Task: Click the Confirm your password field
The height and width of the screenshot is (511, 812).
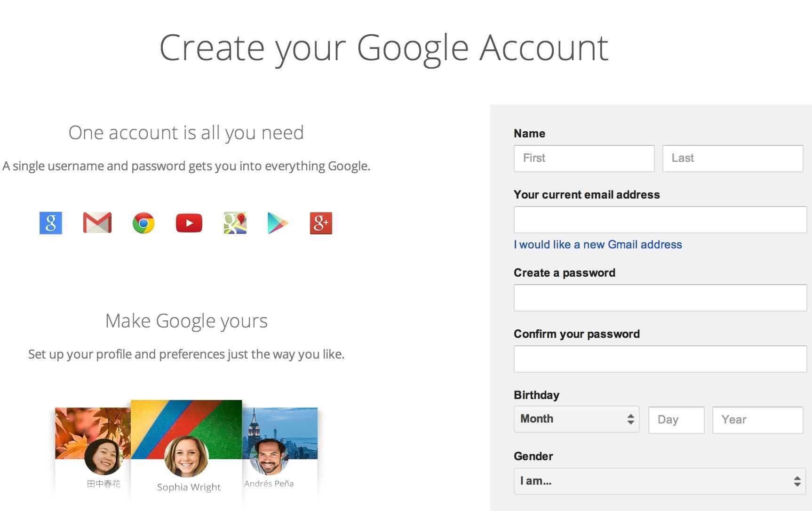Action: click(x=660, y=359)
